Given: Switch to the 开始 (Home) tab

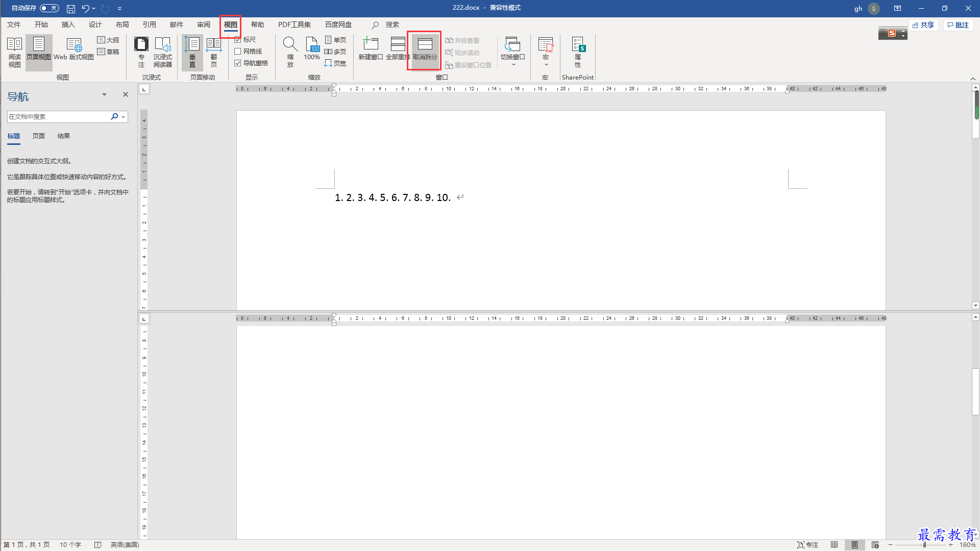Looking at the screenshot, I should (x=41, y=25).
